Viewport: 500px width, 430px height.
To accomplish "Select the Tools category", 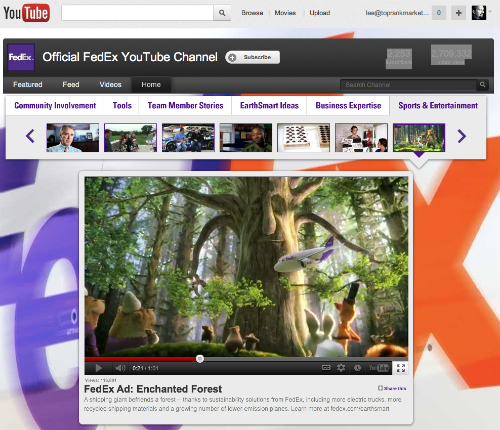I will pyautogui.click(x=122, y=106).
